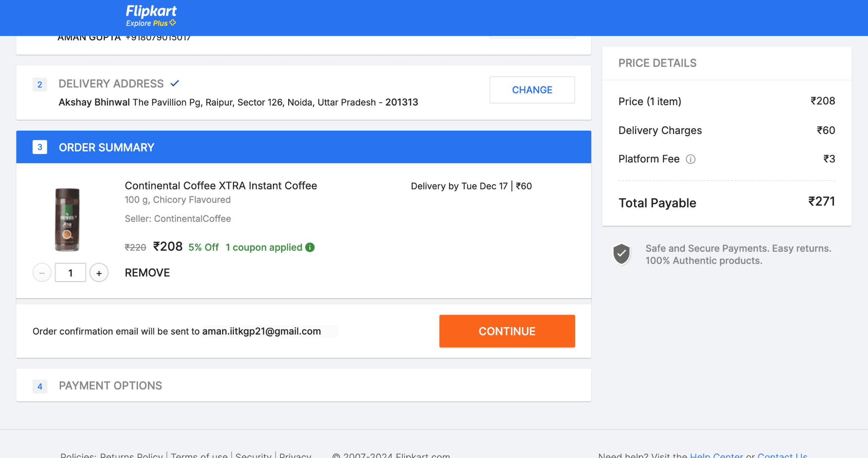The height and width of the screenshot is (458, 868).
Task: Increase quantity with the plus button
Action: tap(99, 273)
